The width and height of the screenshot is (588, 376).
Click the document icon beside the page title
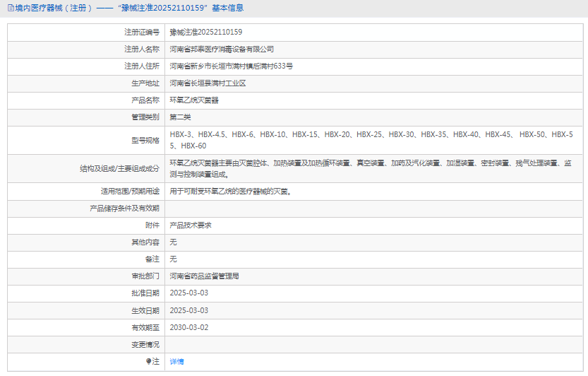11,8
